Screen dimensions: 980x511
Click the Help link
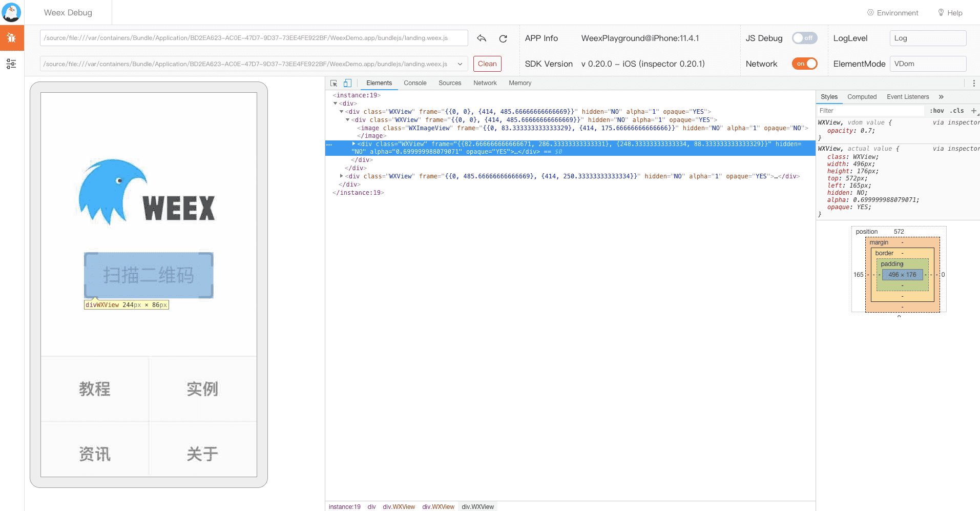[950, 13]
